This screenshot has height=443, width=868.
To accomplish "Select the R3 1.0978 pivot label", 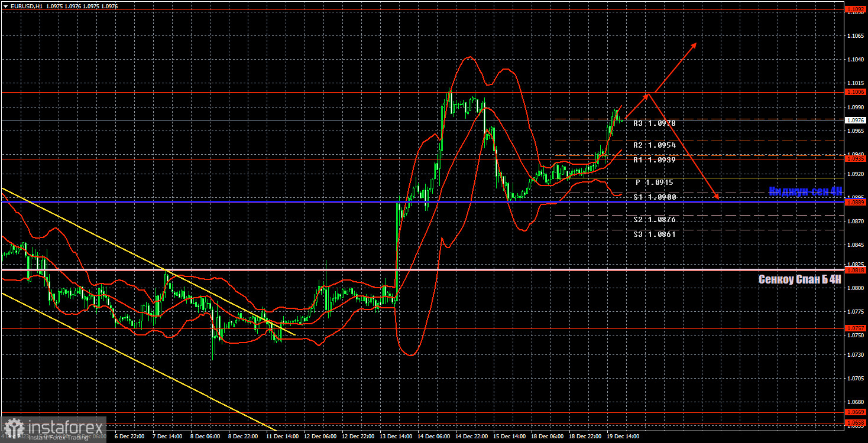I will (654, 123).
